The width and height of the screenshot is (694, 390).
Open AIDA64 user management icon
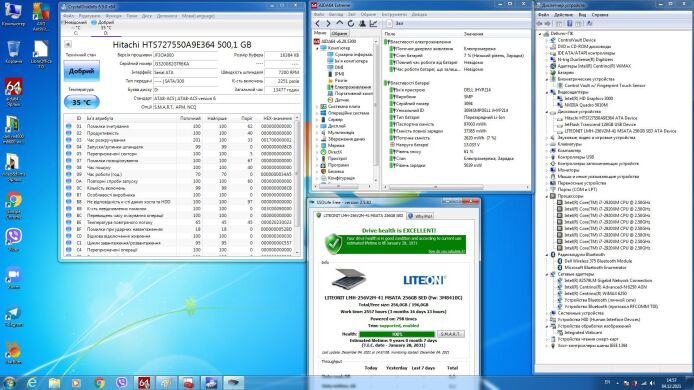(x=362, y=23)
